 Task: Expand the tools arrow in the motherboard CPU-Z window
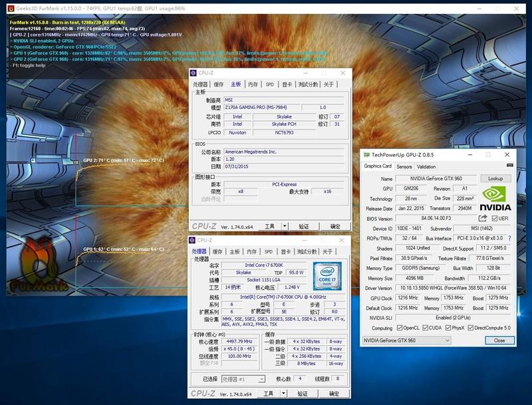coord(285,226)
